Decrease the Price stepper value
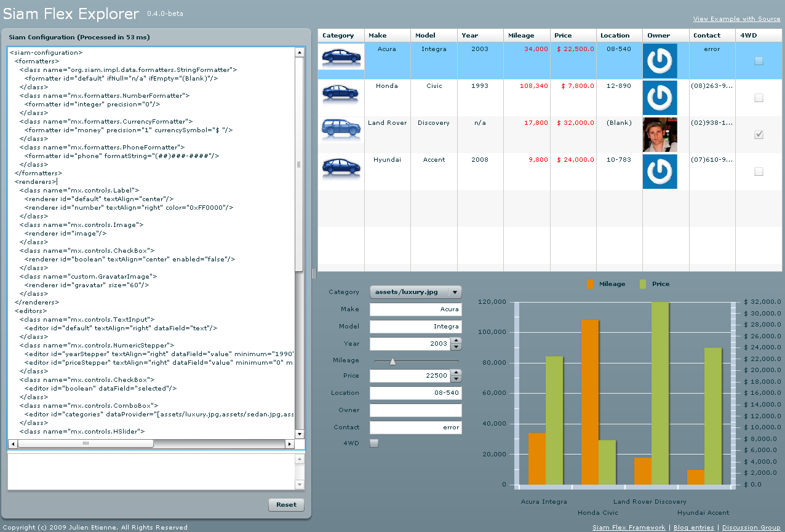Viewport: 785px width, 532px height. (x=456, y=379)
